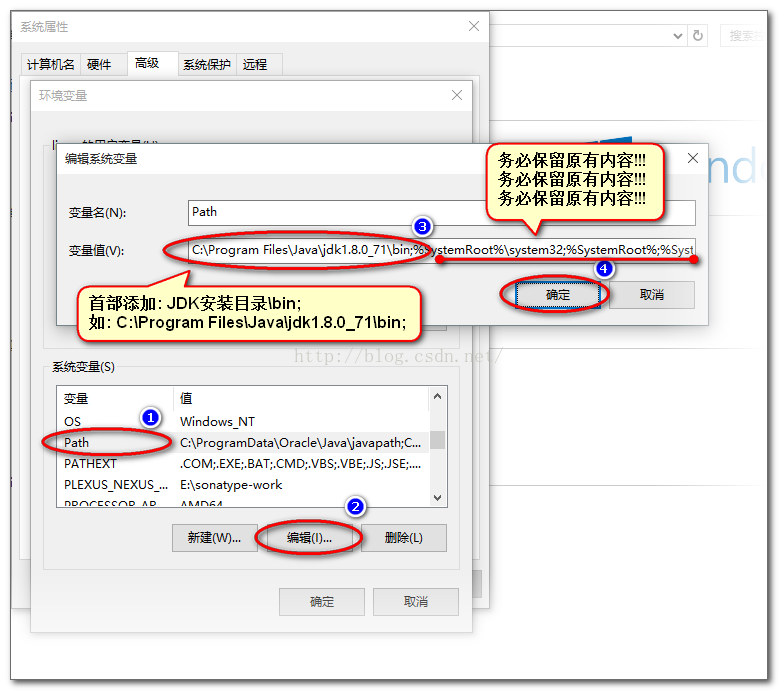The image size is (779, 691).
Task: Click the refresh icon in background window
Action: coord(698,36)
